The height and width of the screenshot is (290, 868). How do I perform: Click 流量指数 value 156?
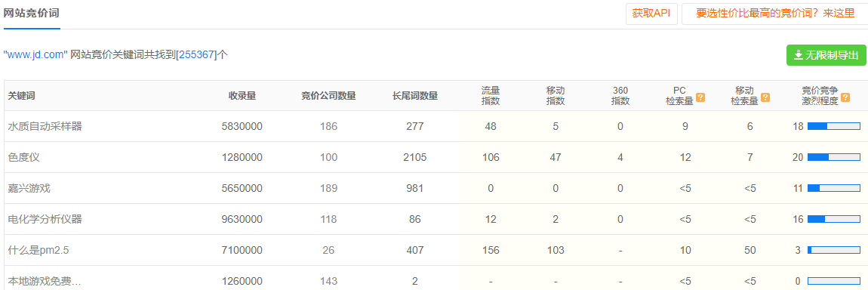click(491, 250)
